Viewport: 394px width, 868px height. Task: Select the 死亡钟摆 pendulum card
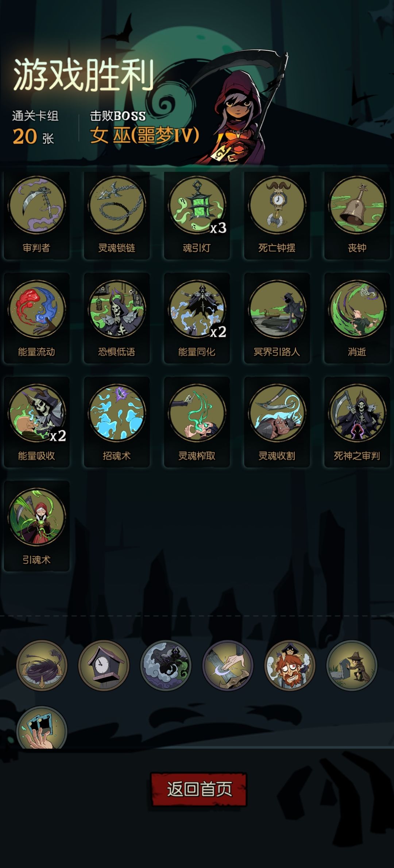pos(277,215)
